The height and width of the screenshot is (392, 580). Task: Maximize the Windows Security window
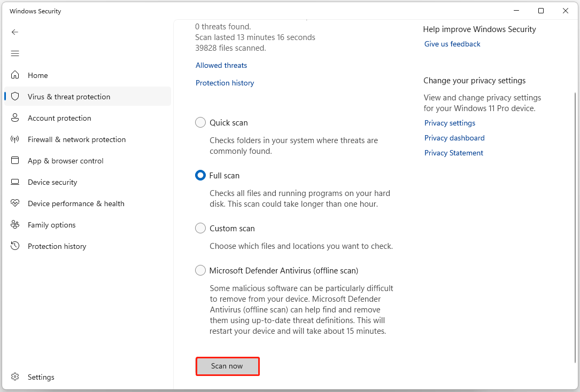tap(541, 11)
